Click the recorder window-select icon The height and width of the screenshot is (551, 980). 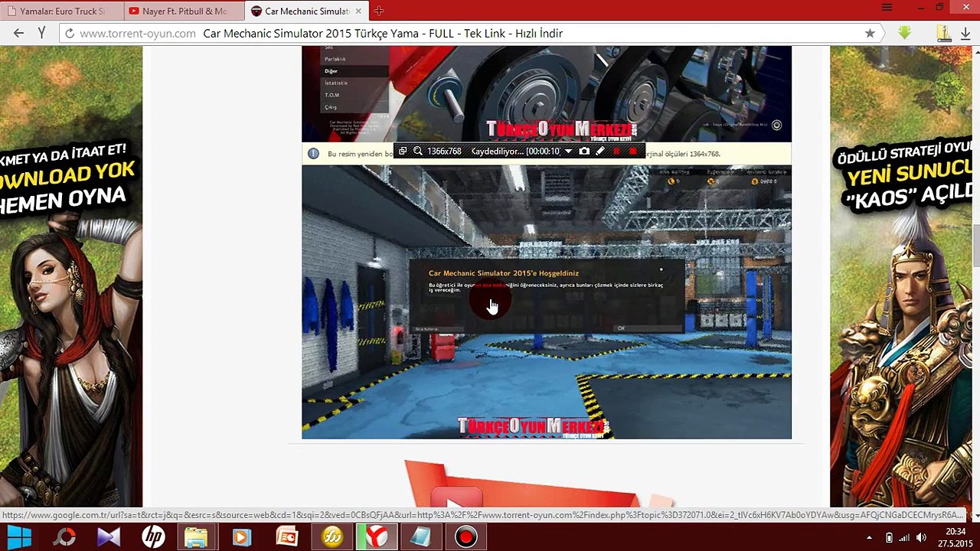coord(403,152)
